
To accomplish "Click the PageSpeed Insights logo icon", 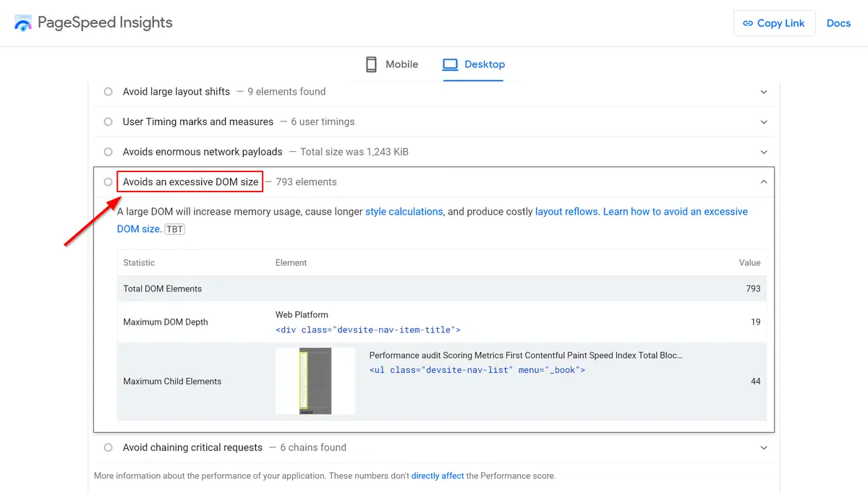I will click(23, 23).
